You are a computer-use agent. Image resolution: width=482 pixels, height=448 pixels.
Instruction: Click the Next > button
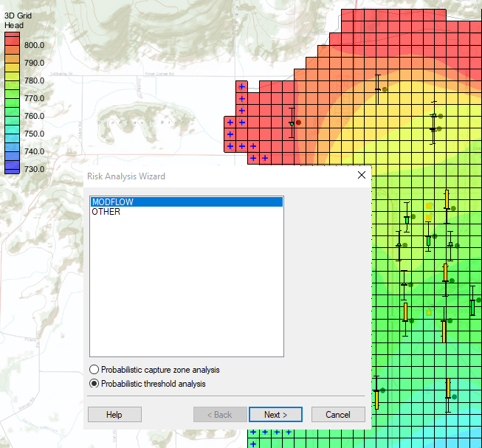pos(275,415)
